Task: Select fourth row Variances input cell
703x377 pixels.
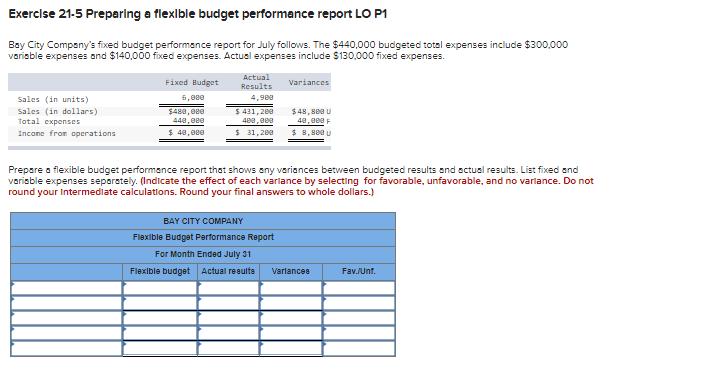Action: (x=291, y=333)
